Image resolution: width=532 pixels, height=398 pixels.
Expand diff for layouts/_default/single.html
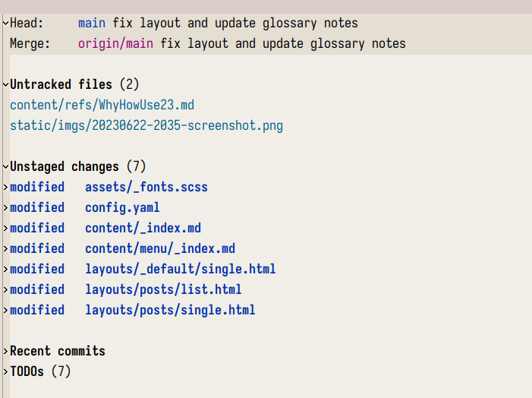(5, 270)
